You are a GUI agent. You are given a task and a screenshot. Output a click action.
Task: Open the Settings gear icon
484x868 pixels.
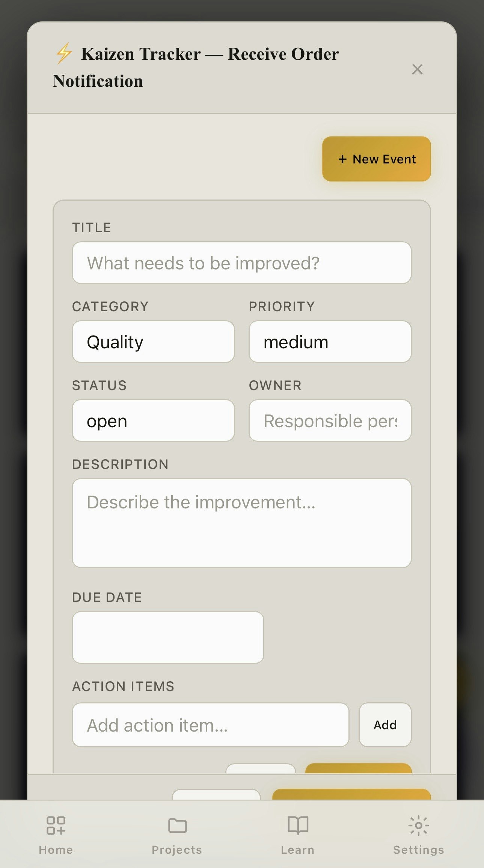pos(418,825)
